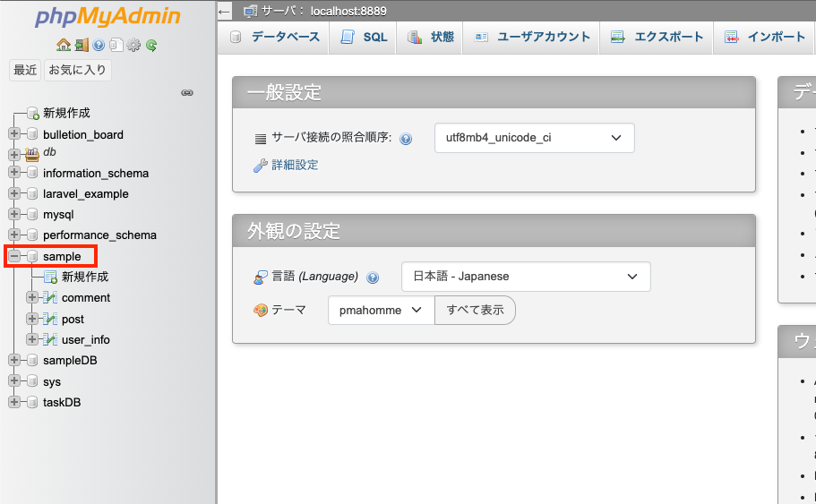The height and width of the screenshot is (504, 816).
Task: Click the すべて表示 themes button
Action: 475,311
